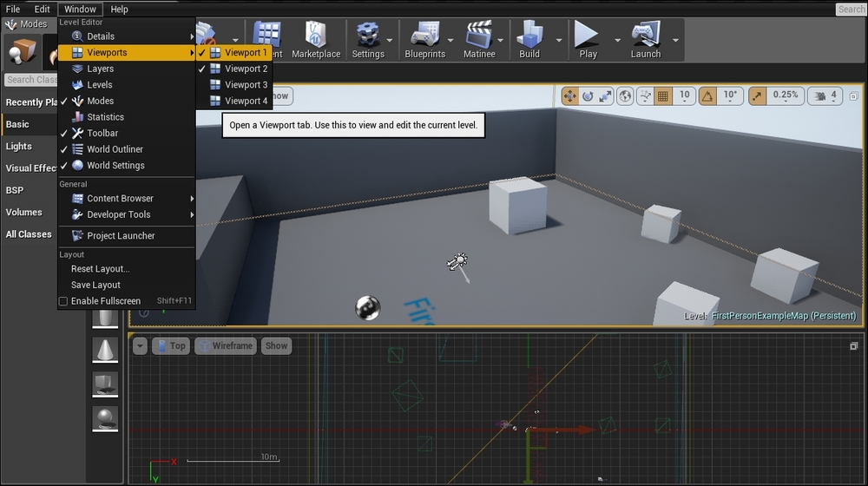Select the translate (move) transform tool

570,95
